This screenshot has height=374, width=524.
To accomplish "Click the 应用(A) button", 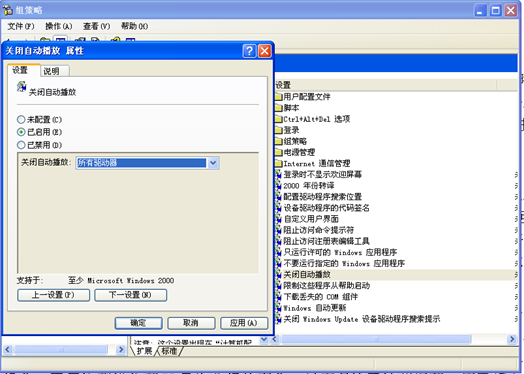I will click(x=244, y=323).
